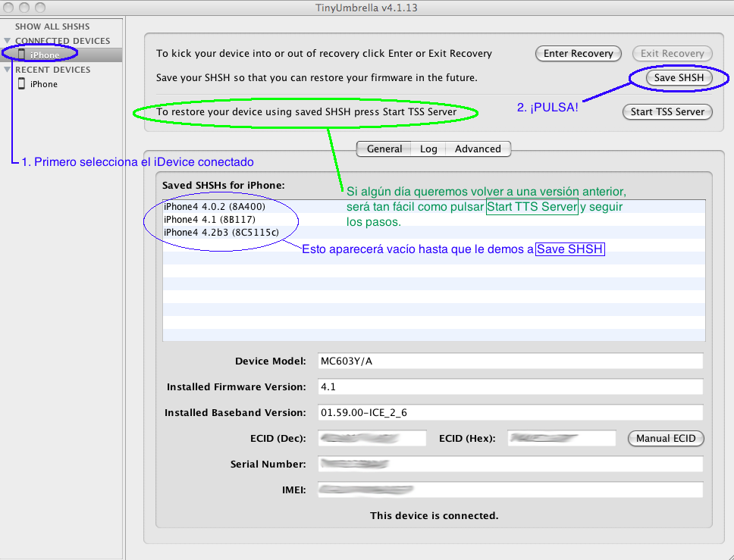Viewport: 734px width, 560px height.
Task: Click the Enter Recovery button
Action: coord(578,53)
